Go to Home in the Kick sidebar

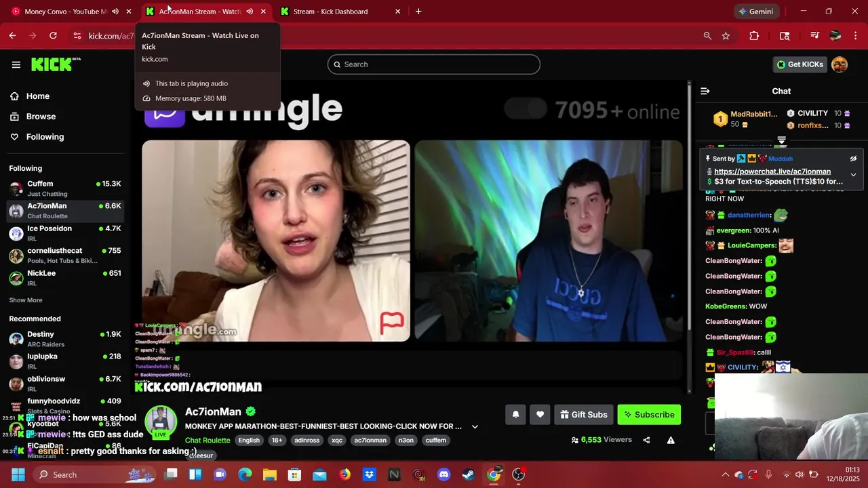point(38,96)
